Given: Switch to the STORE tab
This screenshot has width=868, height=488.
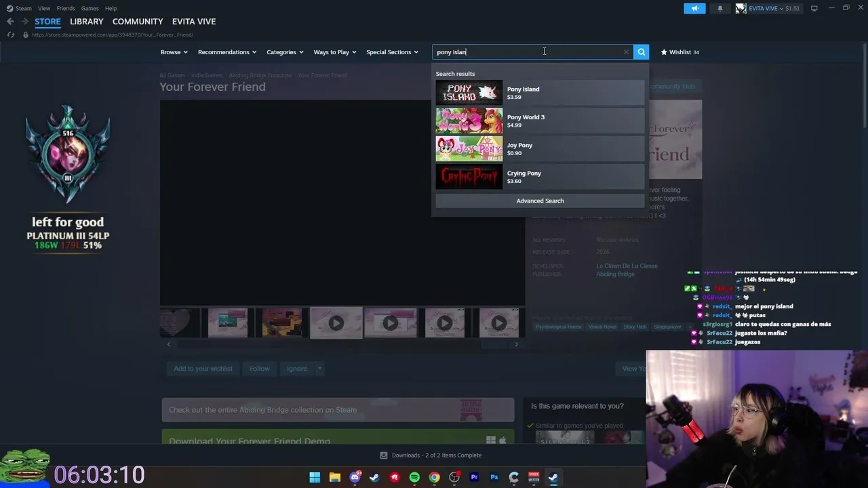Looking at the screenshot, I should tap(47, 22).
